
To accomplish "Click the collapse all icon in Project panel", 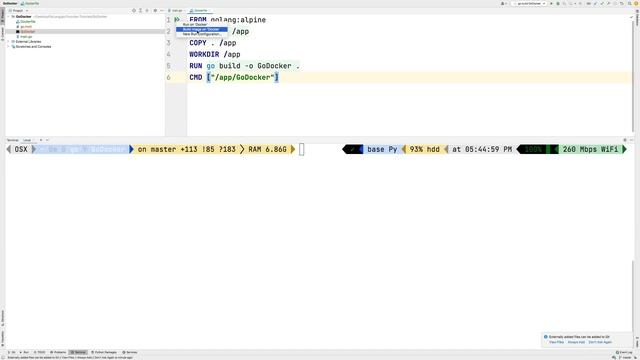I will [147, 11].
